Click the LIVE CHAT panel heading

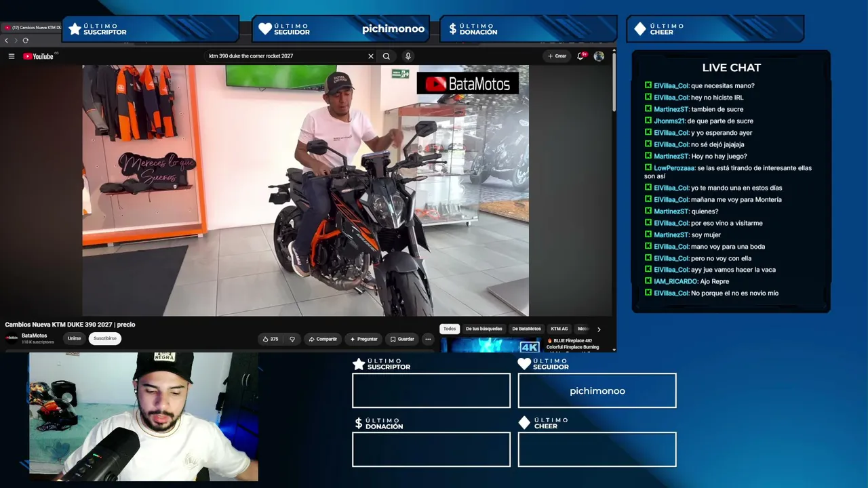pos(732,68)
